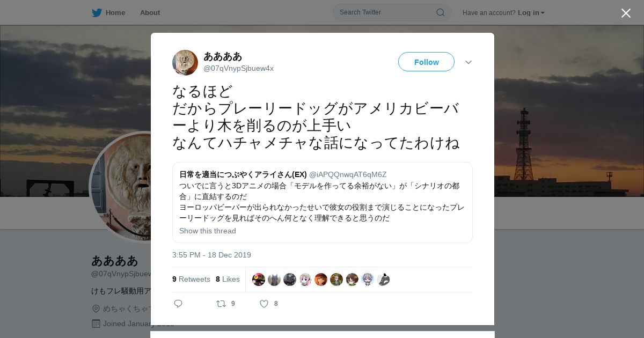Viewport: 644px width, 338px height.
Task: Open the tweet timestamp 3:55 PM - 18 Dec 2019
Action: 211,255
